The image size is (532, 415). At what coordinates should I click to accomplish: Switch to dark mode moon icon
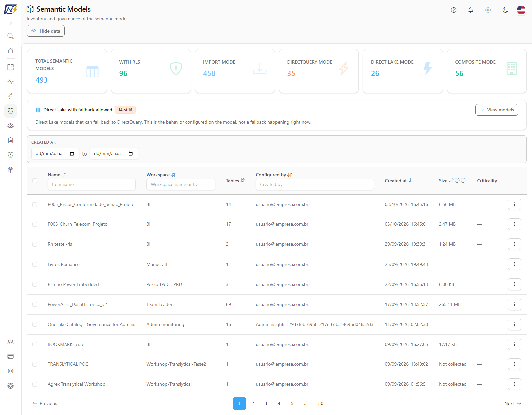coord(505,10)
